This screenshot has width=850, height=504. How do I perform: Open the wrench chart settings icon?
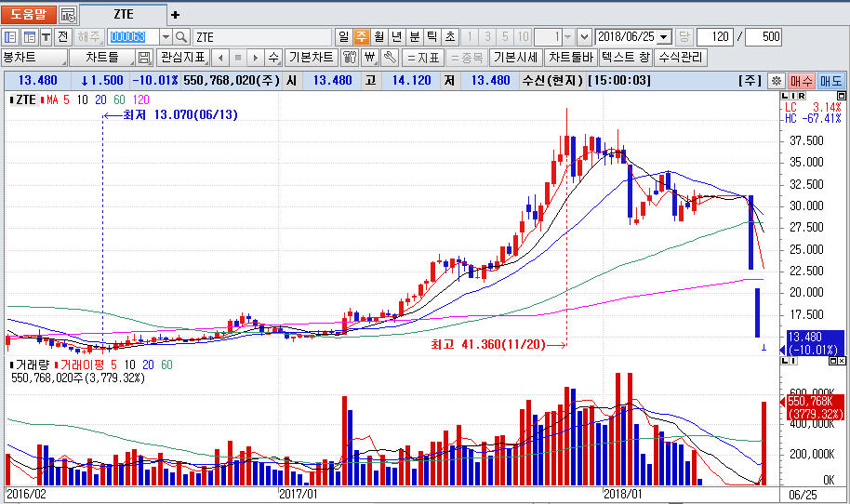point(390,58)
